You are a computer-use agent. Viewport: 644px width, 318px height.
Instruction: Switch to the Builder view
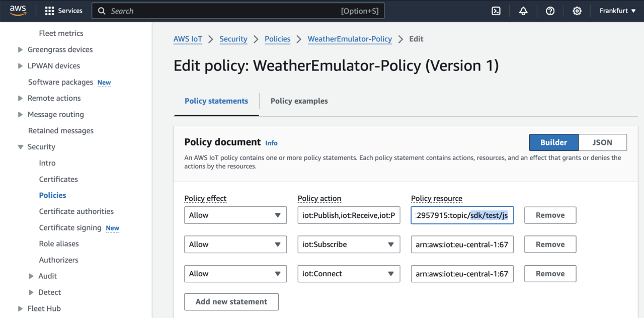[553, 142]
